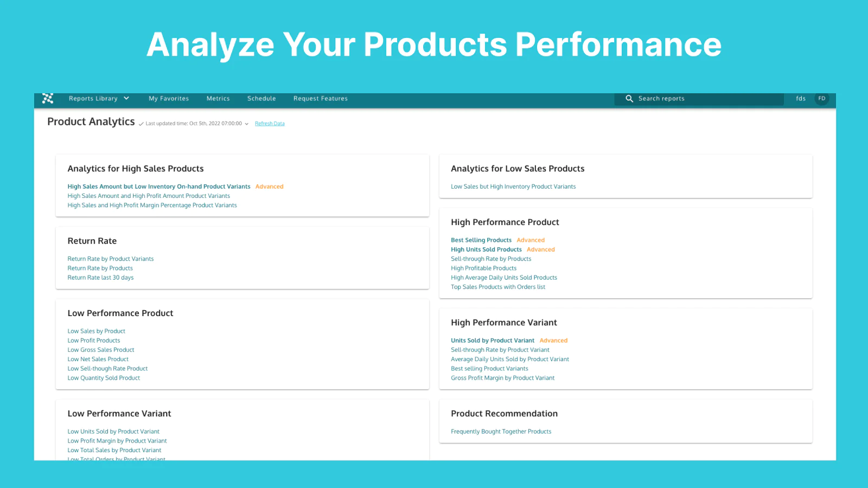Open Units Sold by Product Variant report
868x488 pixels.
tap(493, 341)
